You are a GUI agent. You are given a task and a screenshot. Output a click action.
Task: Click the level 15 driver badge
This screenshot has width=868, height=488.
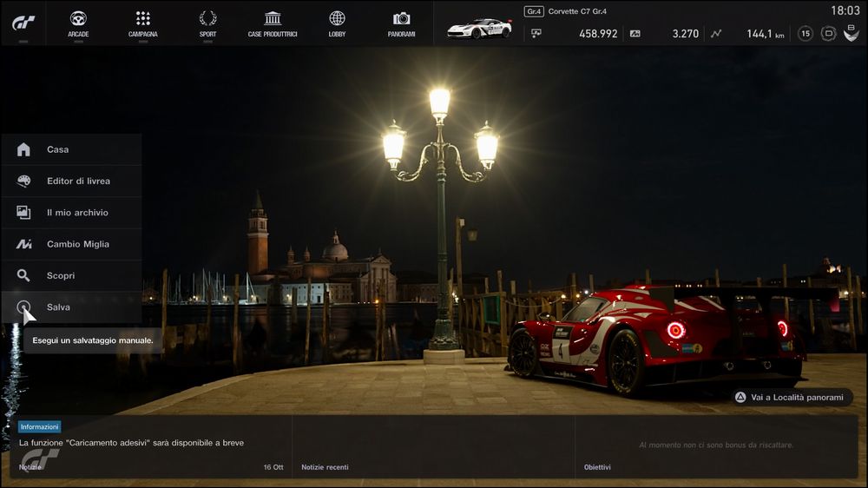click(806, 34)
